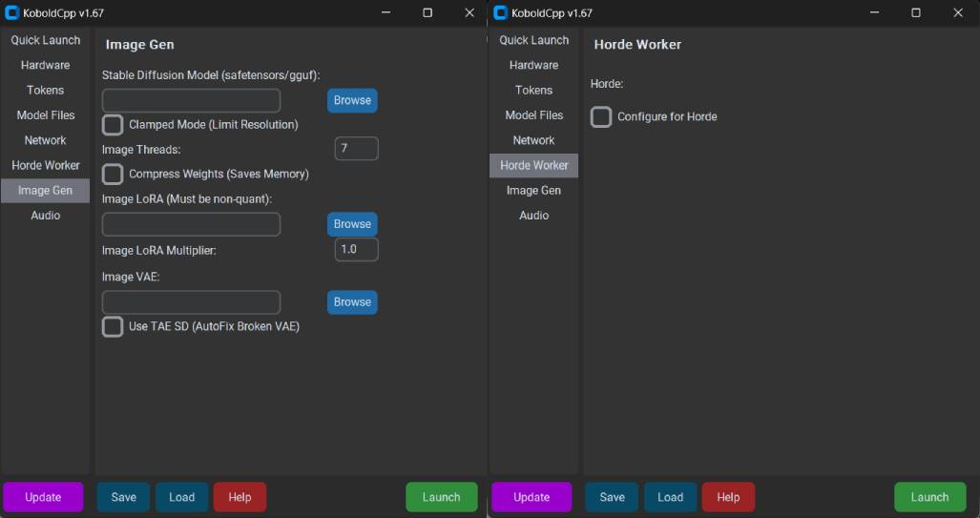Viewport: 980px width, 518px height.
Task: Enable Clamped Mode (Limit Resolution) checkbox
Action: pyautogui.click(x=113, y=125)
